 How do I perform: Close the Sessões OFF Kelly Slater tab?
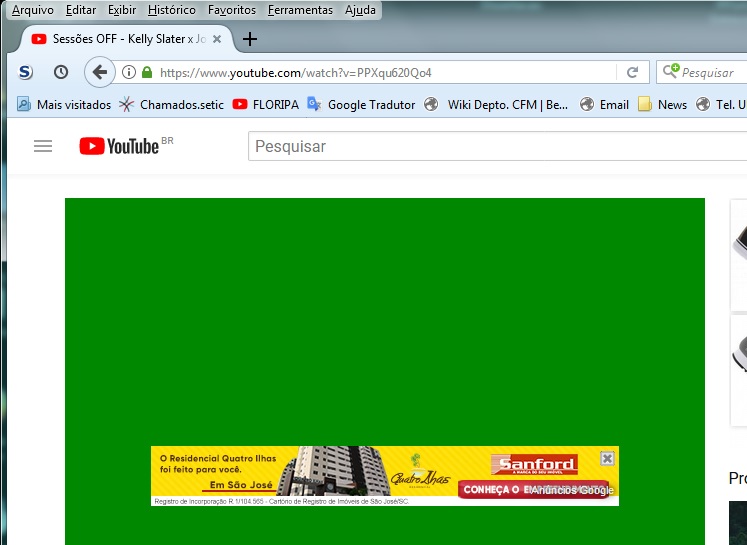(x=217, y=39)
